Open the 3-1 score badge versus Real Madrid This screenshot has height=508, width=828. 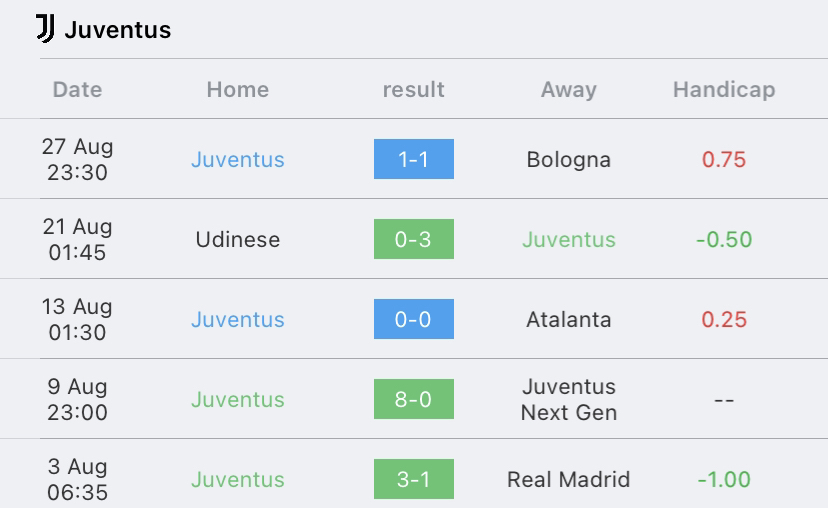[x=414, y=479]
